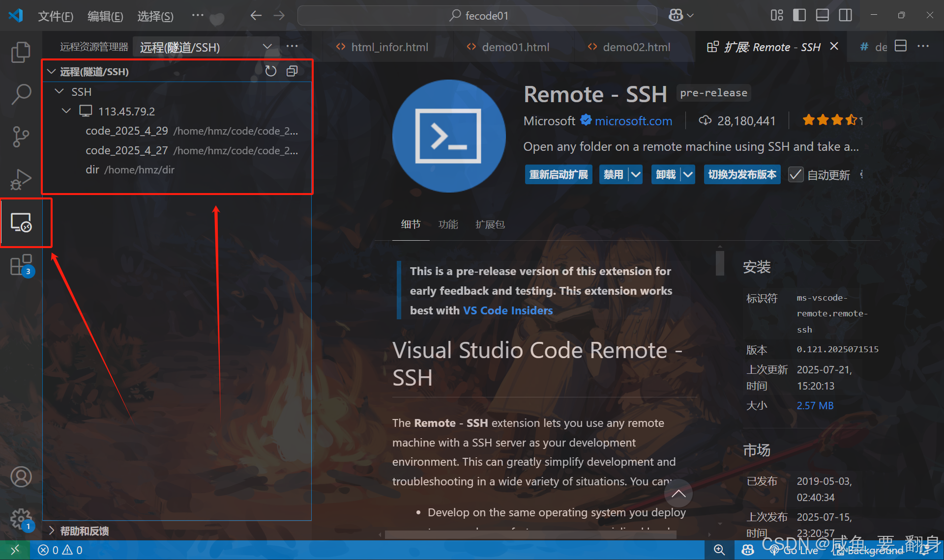Open the dir /home/hmz/dir remote folder

(177, 169)
